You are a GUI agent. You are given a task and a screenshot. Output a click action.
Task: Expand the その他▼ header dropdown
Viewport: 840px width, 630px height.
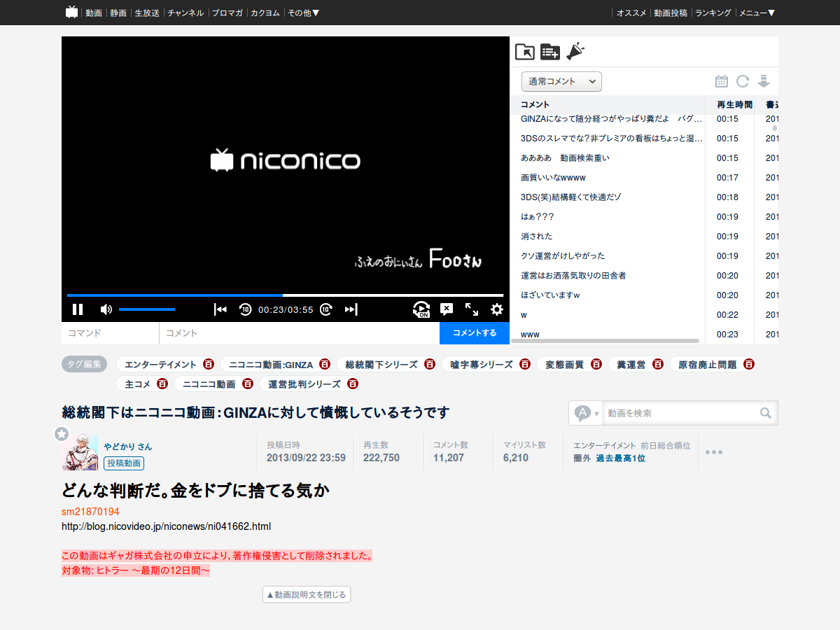(303, 13)
